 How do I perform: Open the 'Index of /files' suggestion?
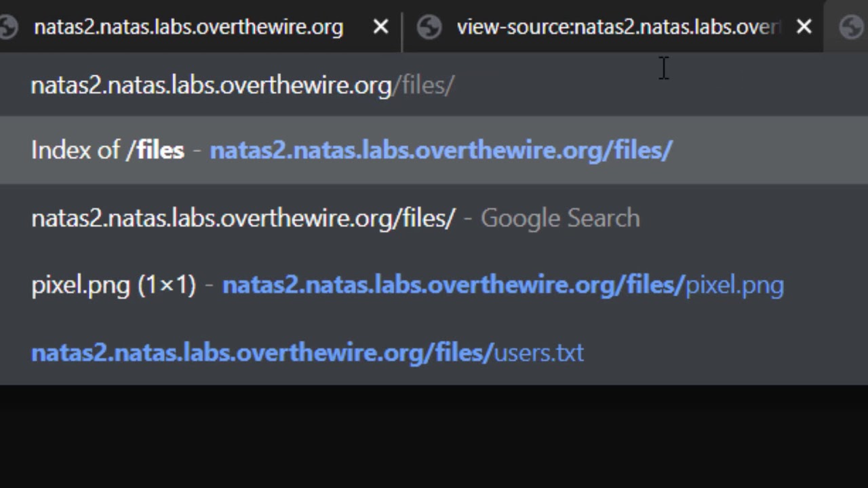pyautogui.click(x=434, y=150)
